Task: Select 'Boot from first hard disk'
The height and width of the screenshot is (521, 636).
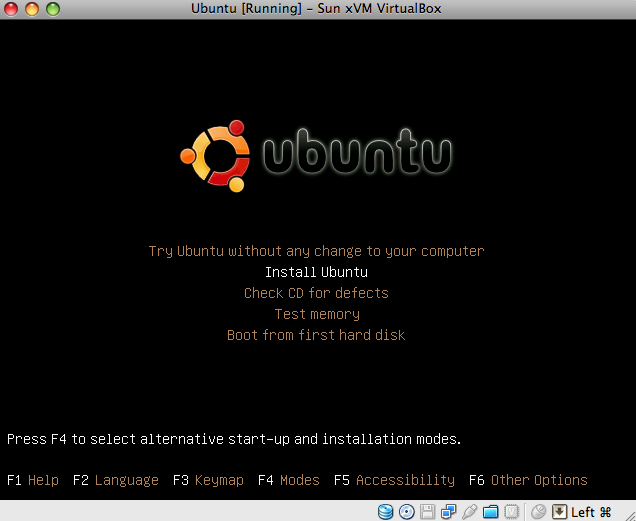Action: 316,335
